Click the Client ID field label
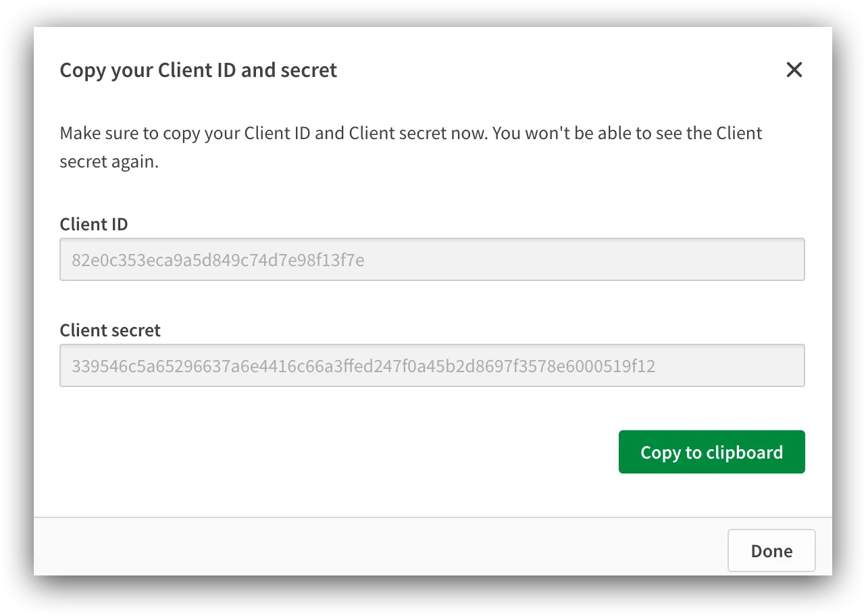 [x=94, y=224]
